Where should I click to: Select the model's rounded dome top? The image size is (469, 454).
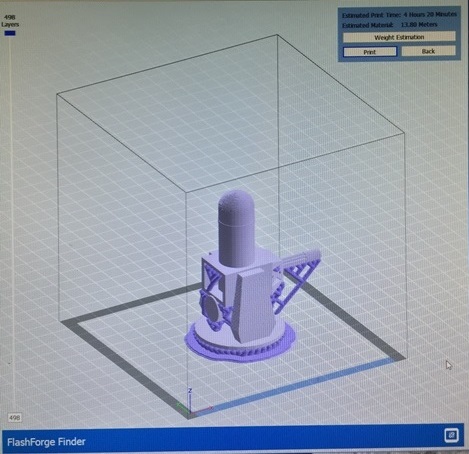236,207
